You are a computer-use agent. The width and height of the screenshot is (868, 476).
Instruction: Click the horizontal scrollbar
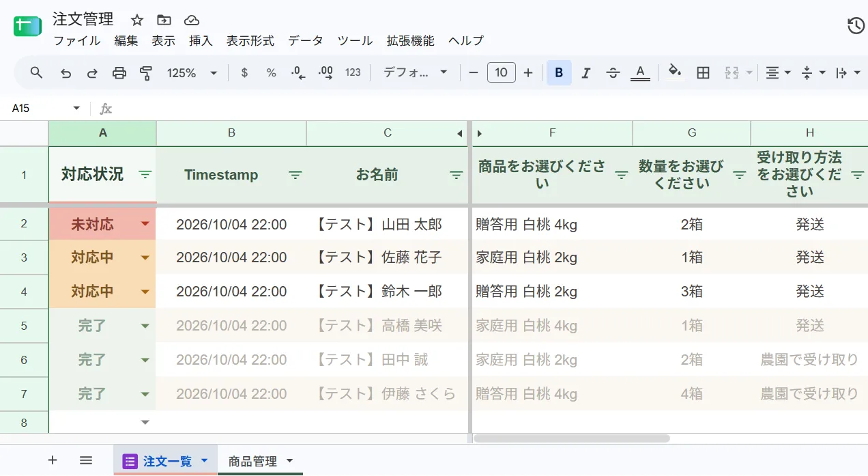(572, 438)
